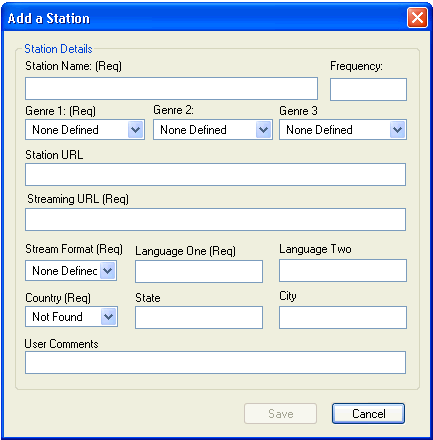Focus the Language One field
433x440 pixels.
pos(199,271)
